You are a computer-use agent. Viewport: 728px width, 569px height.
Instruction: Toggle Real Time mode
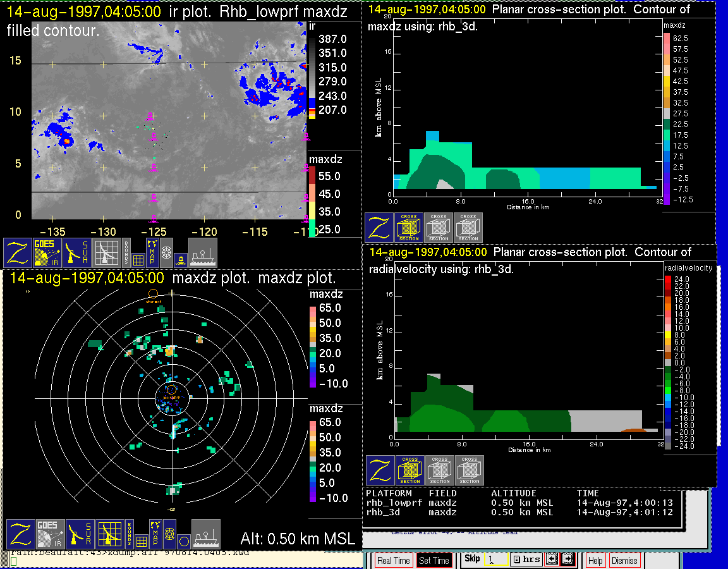(393, 560)
